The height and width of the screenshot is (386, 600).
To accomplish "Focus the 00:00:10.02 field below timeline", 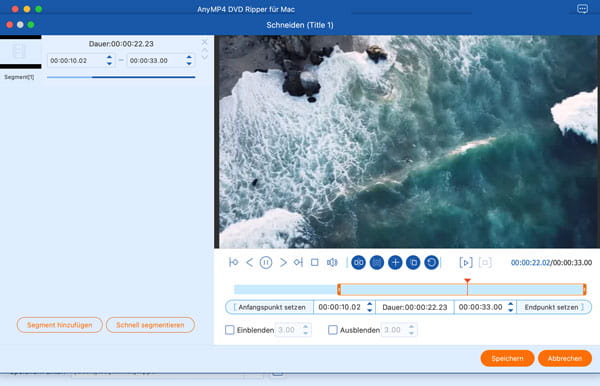I will click(x=339, y=307).
